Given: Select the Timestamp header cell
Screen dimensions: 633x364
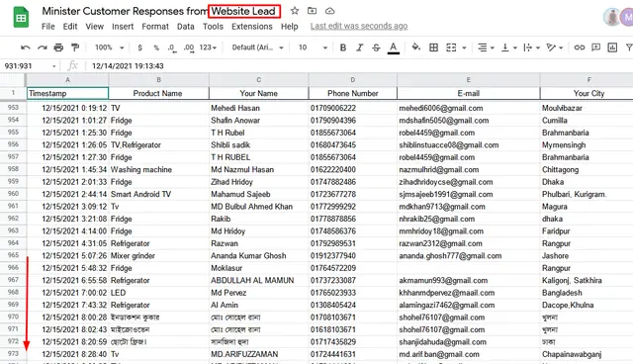Looking at the screenshot, I should (x=67, y=93).
